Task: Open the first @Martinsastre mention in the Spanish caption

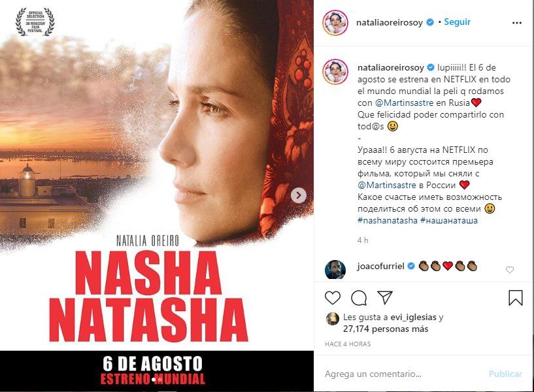Action: (404, 103)
